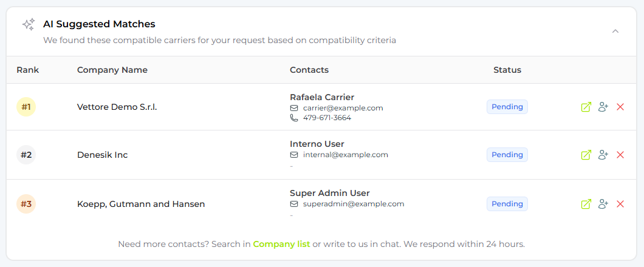Add contact for Vettore Demo S.r.l.
Viewport: 644px width, 267px height.
(603, 107)
